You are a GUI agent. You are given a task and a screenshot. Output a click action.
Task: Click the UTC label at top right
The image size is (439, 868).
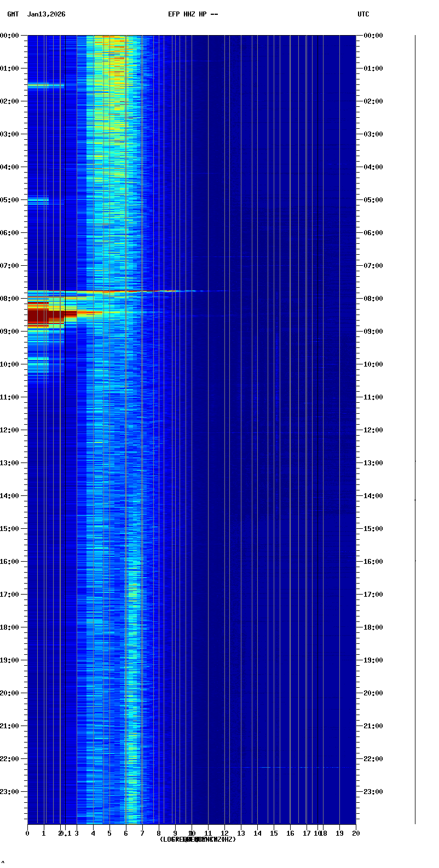363,14
